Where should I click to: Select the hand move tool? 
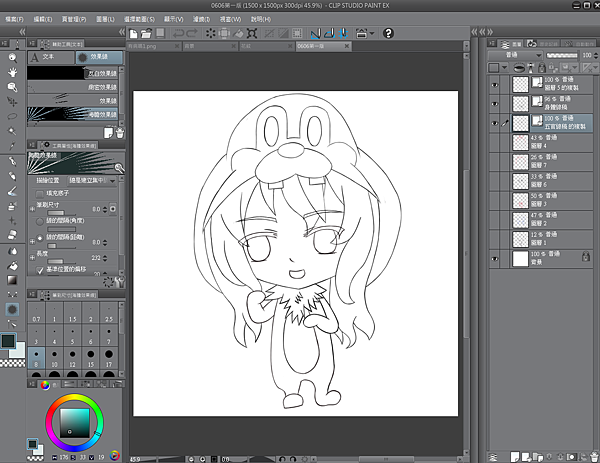coord(12,72)
